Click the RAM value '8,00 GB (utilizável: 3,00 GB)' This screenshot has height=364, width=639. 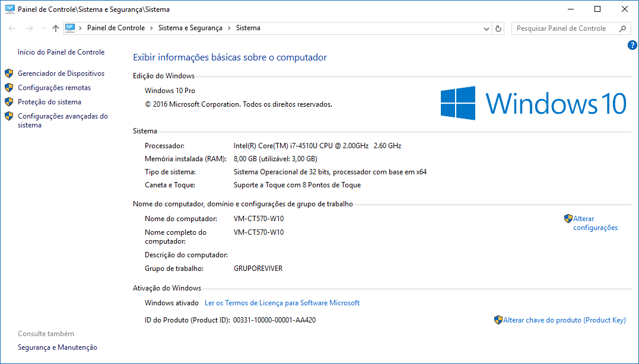[x=275, y=159]
